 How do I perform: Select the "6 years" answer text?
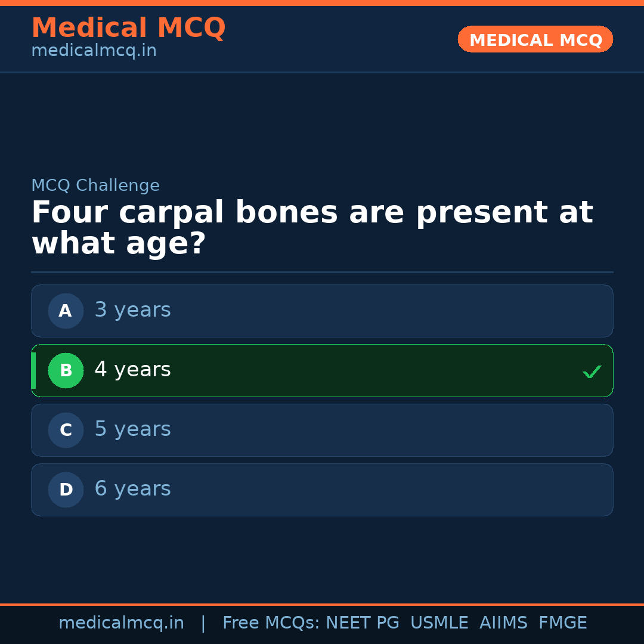coord(132,489)
